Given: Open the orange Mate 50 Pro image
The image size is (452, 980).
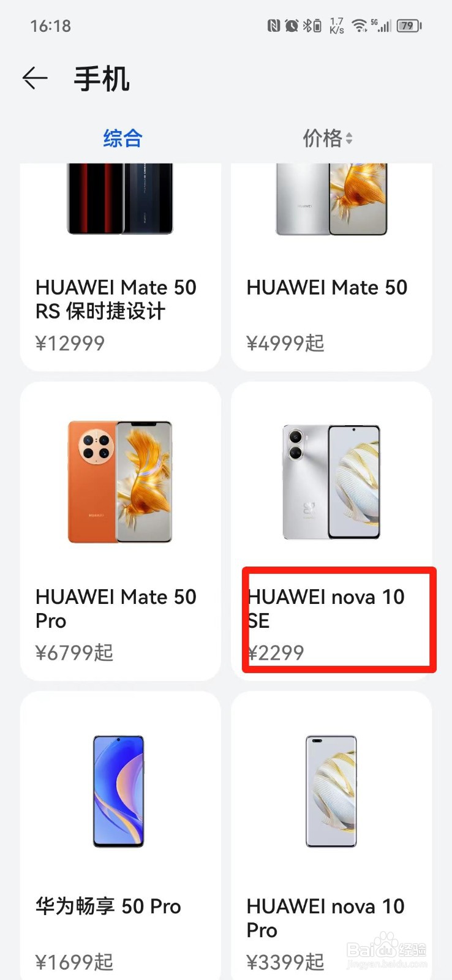Looking at the screenshot, I should click(120, 482).
